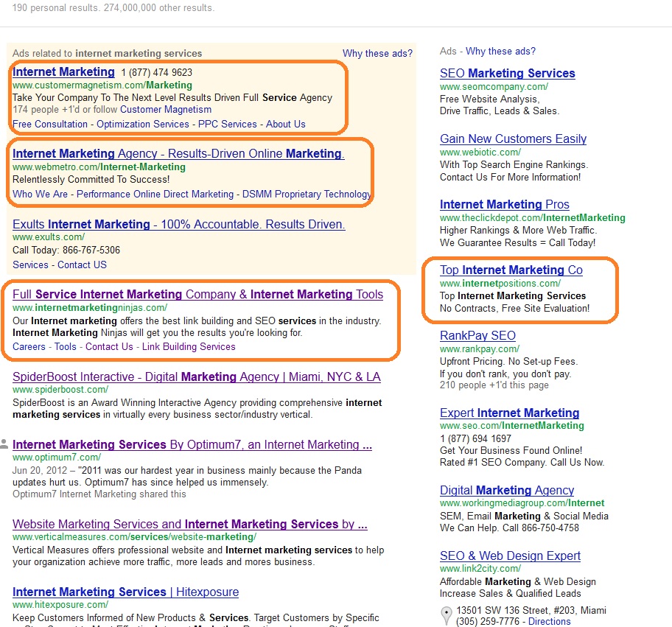Open Performance Online Direct Marketing sitelink
This screenshot has height=627, width=672.
click(155, 195)
